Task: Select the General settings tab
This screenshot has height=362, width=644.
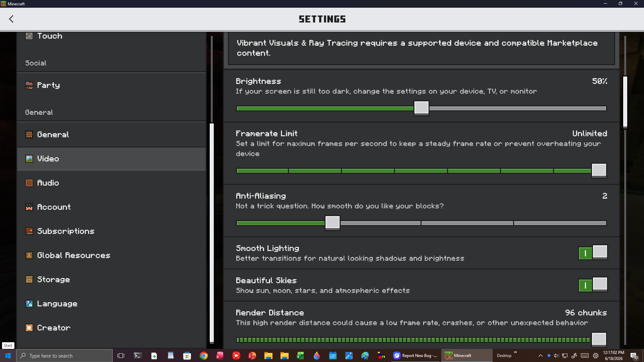Action: pos(111,135)
